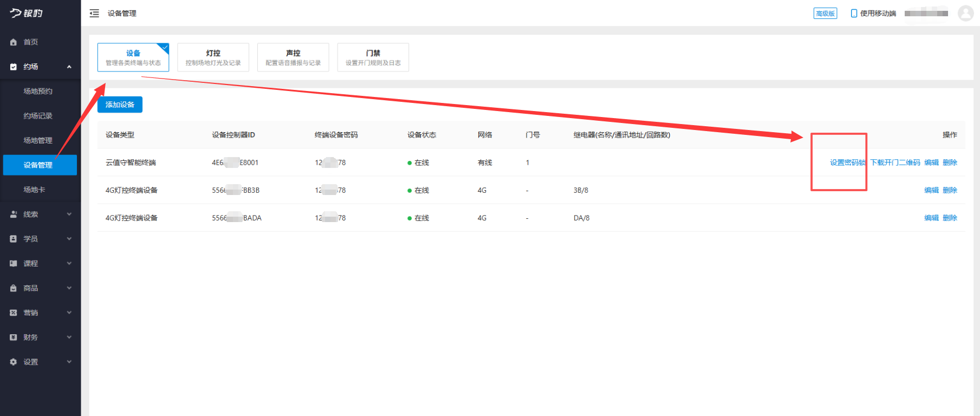
Task: Click the 设置 gear icon in sidebar
Action: pos(14,362)
